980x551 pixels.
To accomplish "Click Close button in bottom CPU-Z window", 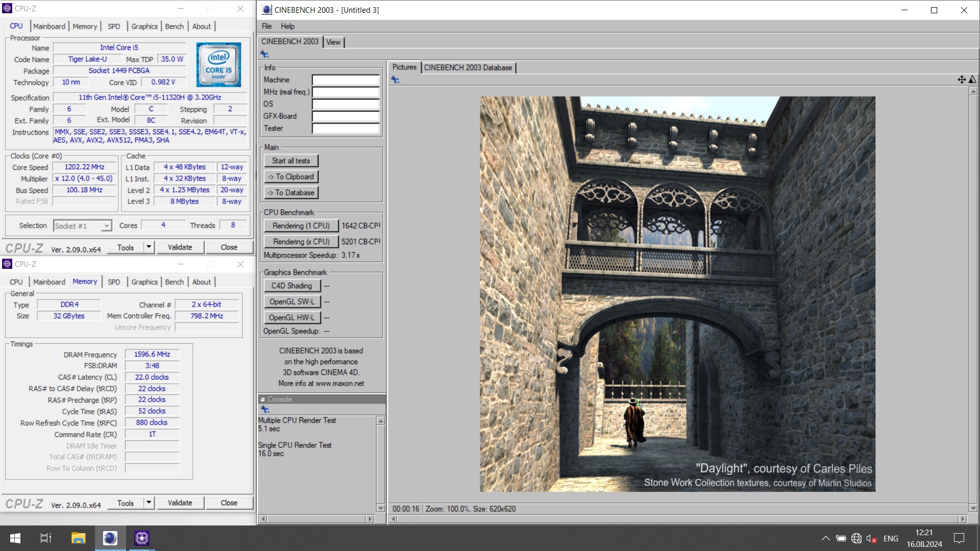I will (229, 503).
